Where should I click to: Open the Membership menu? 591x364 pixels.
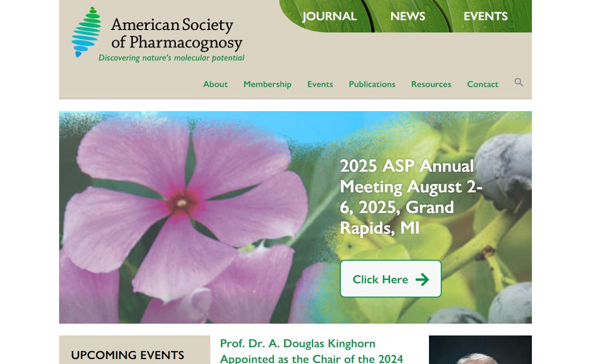coord(267,84)
